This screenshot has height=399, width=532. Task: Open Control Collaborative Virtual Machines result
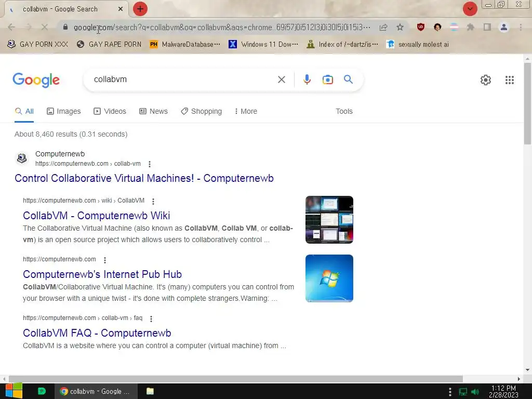pyautogui.click(x=144, y=179)
